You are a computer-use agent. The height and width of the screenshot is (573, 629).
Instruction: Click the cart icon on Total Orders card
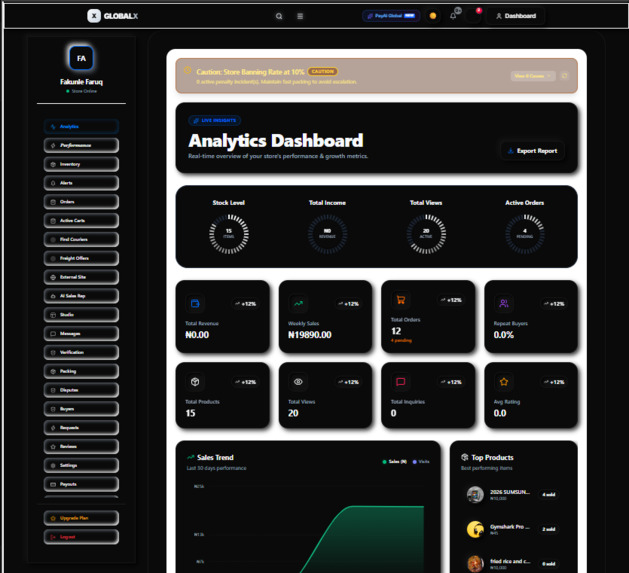(401, 300)
